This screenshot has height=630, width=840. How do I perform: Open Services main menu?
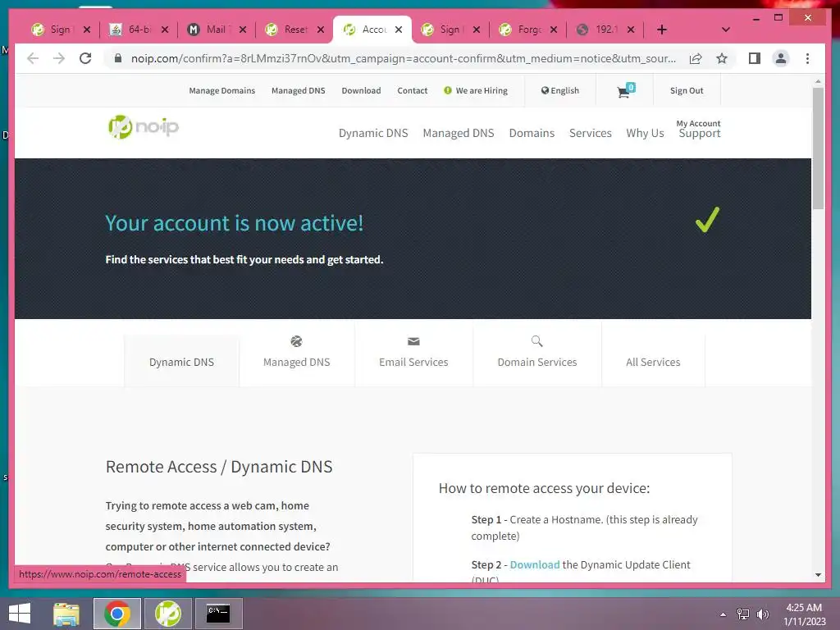[591, 133]
